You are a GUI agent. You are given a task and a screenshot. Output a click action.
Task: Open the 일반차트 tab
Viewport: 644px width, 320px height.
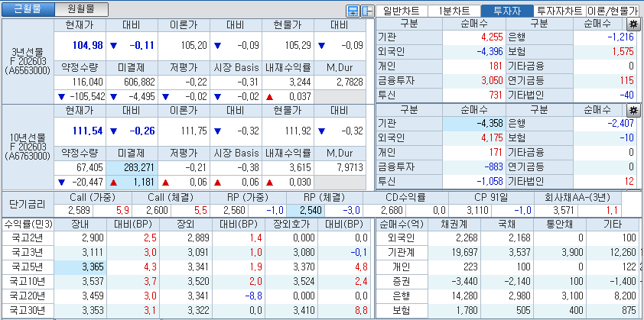point(402,11)
